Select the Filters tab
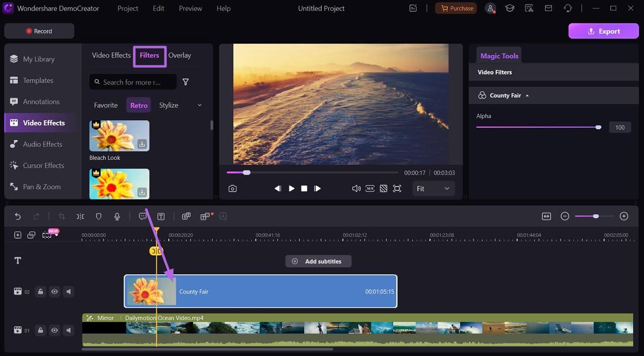The height and width of the screenshot is (356, 644). (149, 55)
